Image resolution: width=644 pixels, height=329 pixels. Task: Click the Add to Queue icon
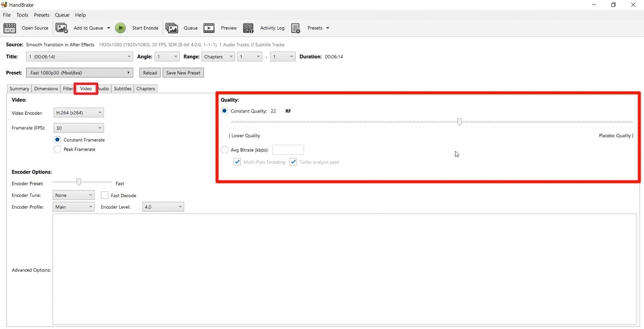[62, 28]
